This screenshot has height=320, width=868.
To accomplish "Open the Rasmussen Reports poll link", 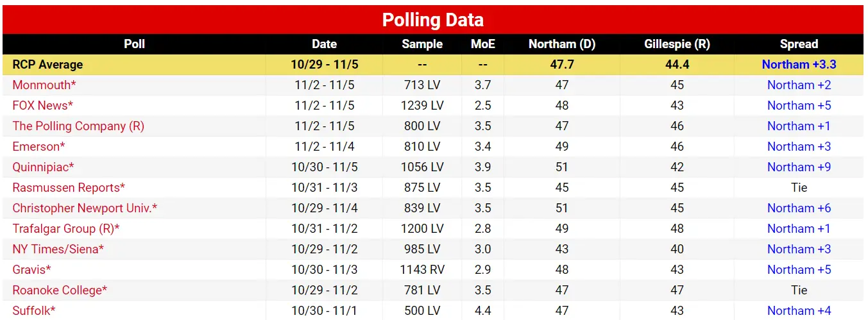I will pos(69,188).
